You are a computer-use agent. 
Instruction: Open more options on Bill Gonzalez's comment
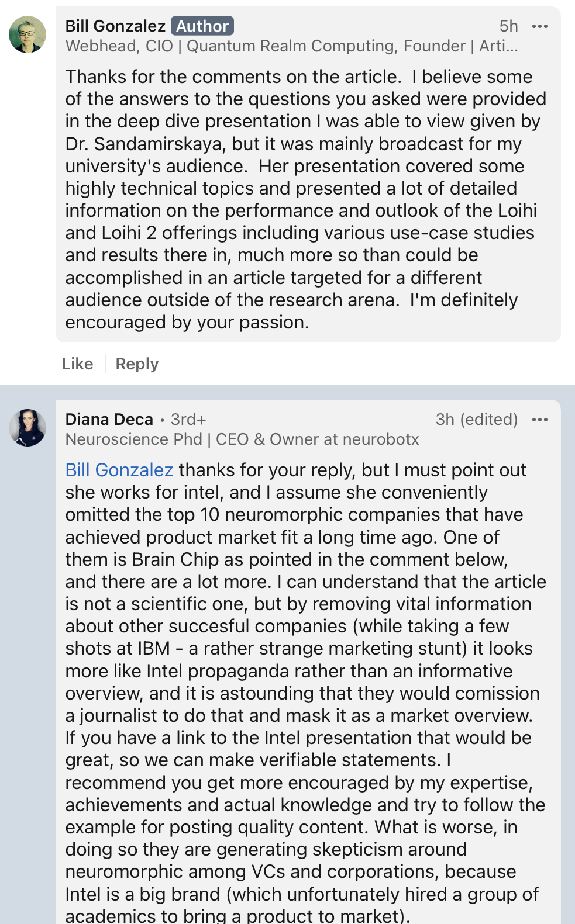[539, 26]
